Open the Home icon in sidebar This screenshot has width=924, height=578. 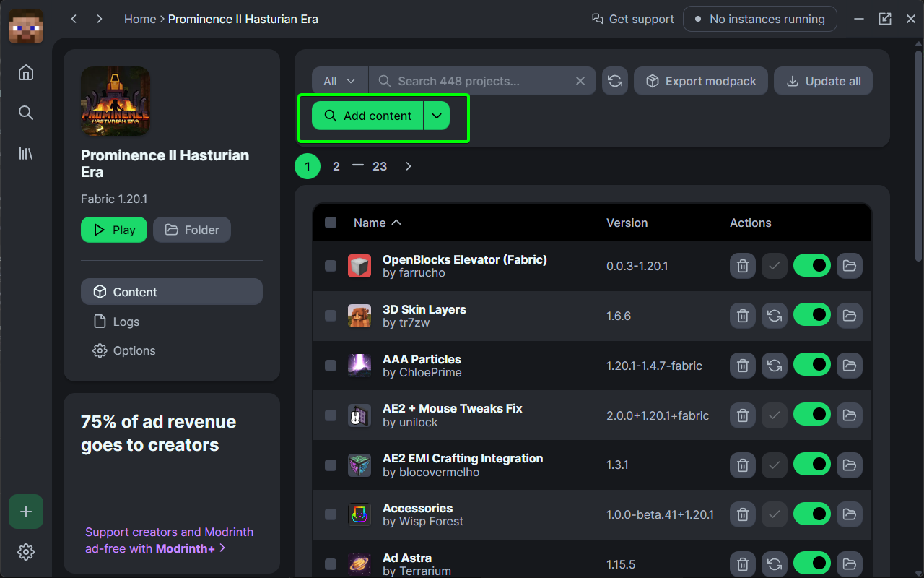(26, 72)
